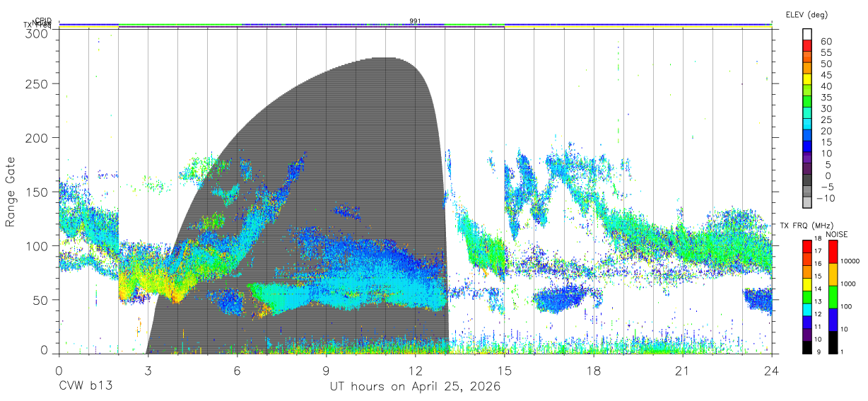Select the yellow 40–45 elevation color segment
Image resolution: width=868 pixels, height=401 pixels.
pos(808,81)
